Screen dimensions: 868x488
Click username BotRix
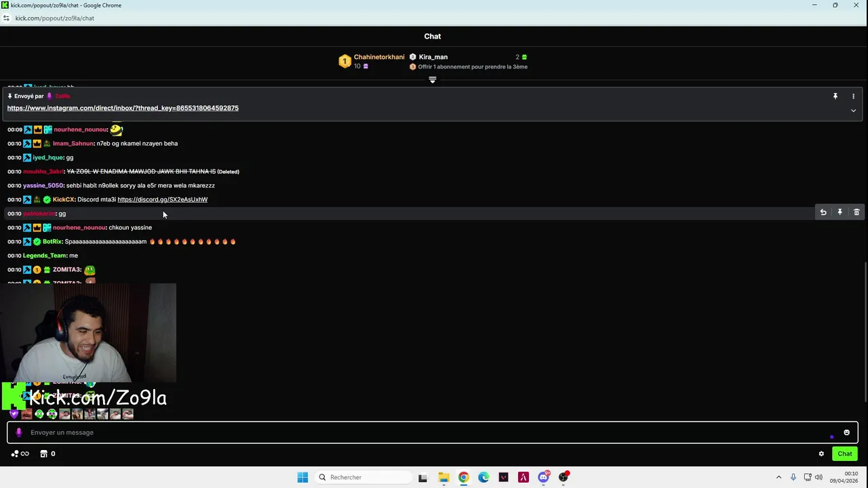52,241
